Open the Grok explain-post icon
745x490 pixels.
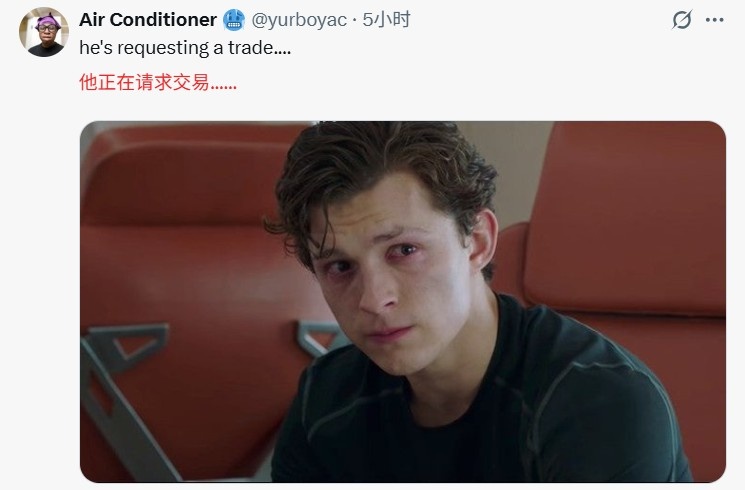point(681,20)
